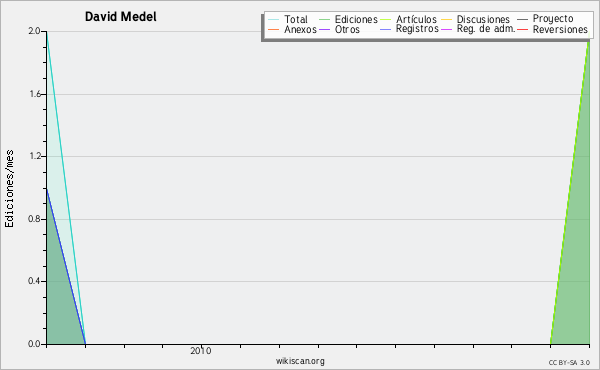Select the Ediciones legend entry
The height and width of the screenshot is (370, 600).
point(356,19)
